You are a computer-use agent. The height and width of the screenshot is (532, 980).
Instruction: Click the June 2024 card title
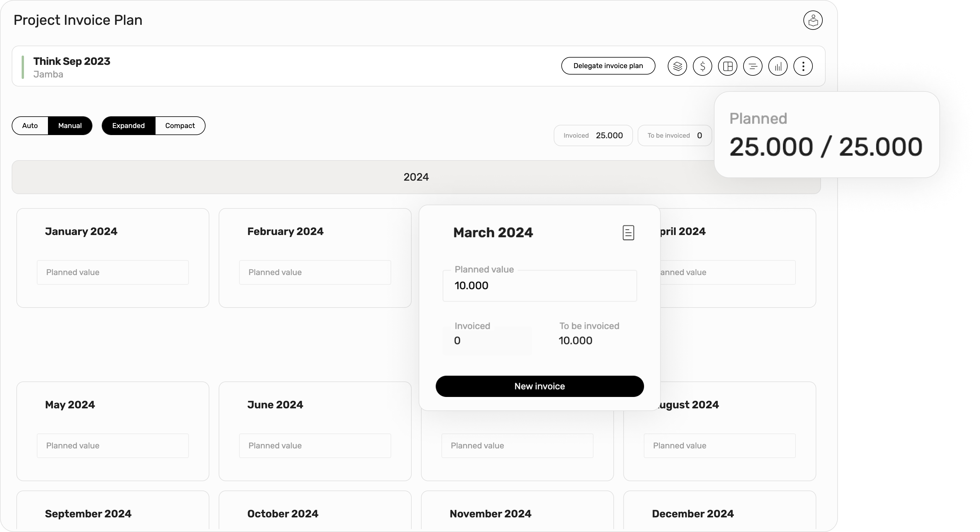point(275,405)
